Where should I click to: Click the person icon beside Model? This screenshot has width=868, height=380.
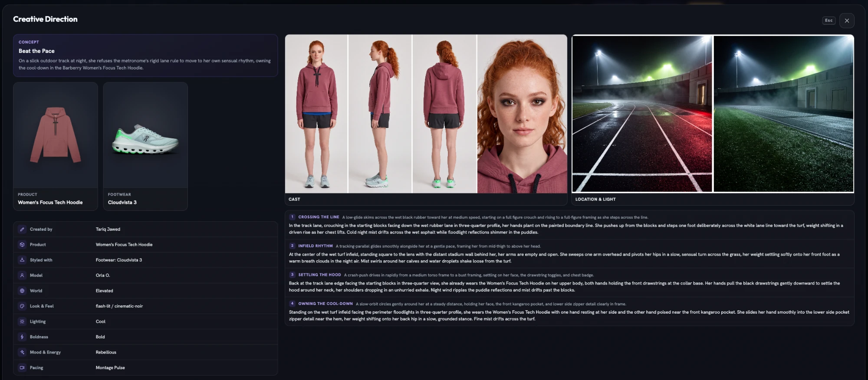[x=22, y=275]
